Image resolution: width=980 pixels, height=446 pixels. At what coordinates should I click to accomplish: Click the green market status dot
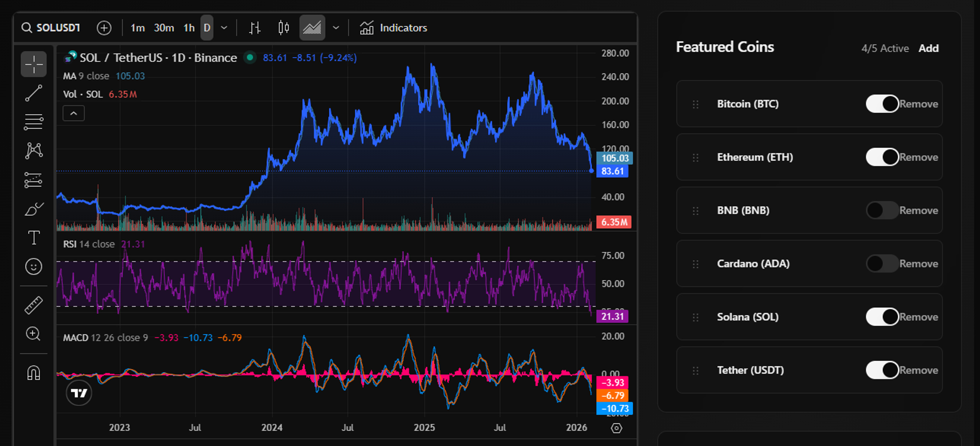[x=250, y=58]
